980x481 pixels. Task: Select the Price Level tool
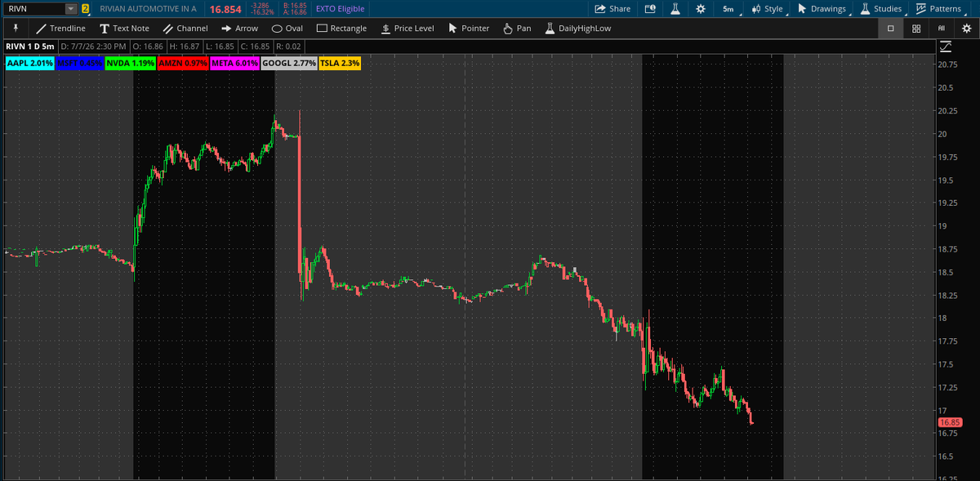[408, 28]
